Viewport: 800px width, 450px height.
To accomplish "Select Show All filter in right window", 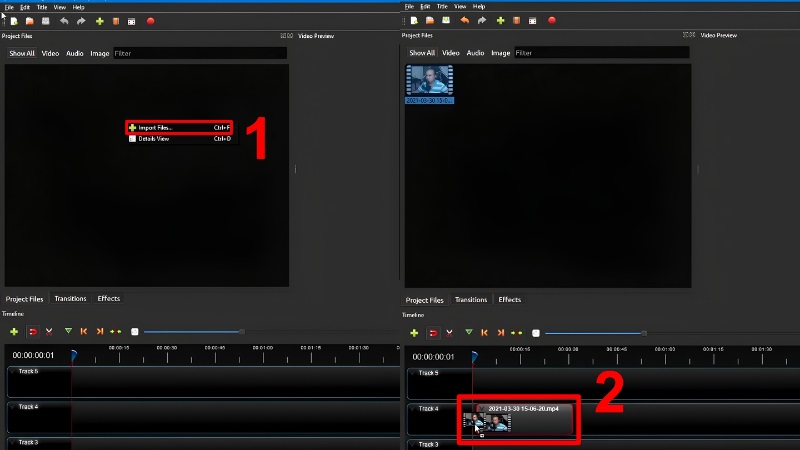I will [422, 53].
